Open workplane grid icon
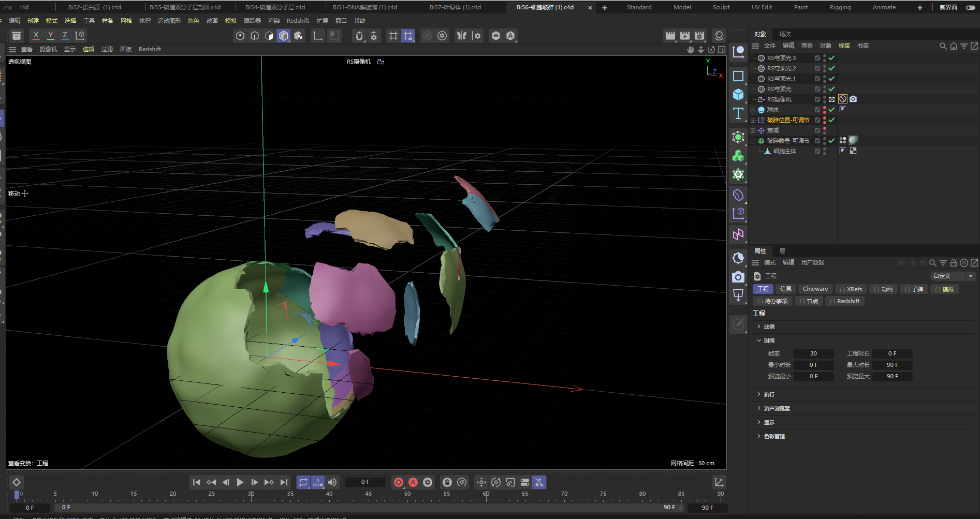Screen dimensions: 980x519 coord(393,36)
